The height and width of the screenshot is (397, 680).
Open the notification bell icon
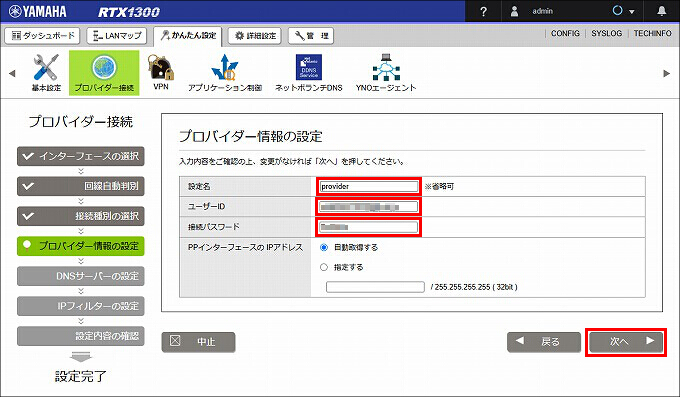[x=661, y=11]
